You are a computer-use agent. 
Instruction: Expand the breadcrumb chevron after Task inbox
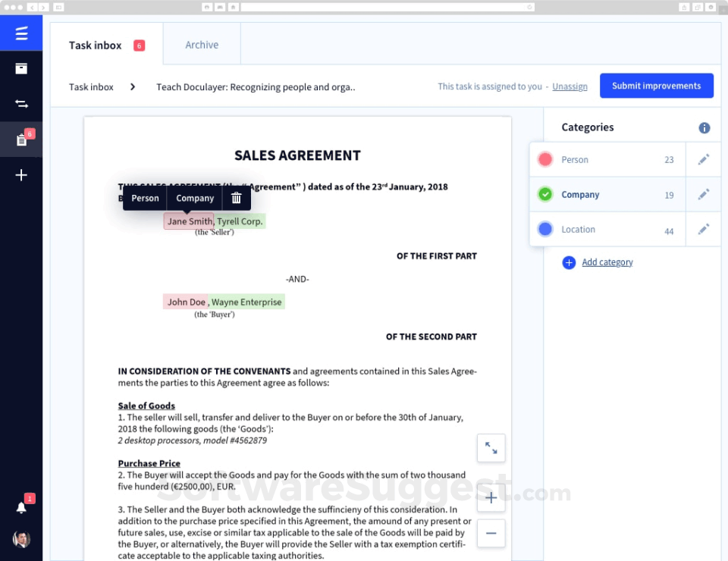(133, 86)
